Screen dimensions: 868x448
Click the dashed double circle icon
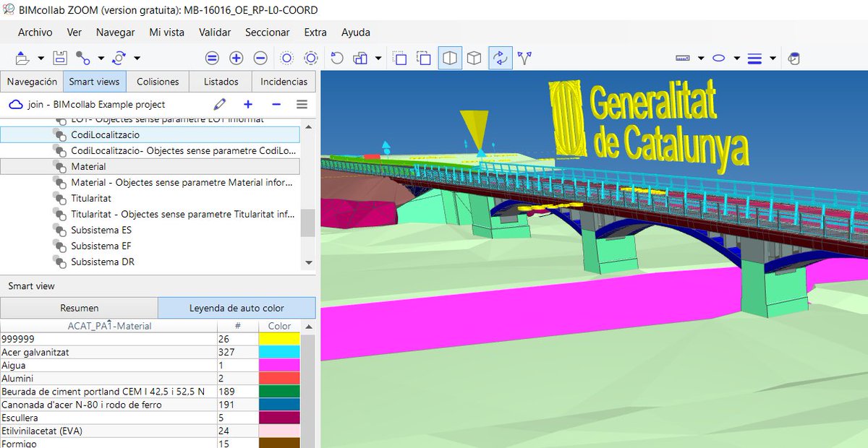pyautogui.click(x=311, y=58)
